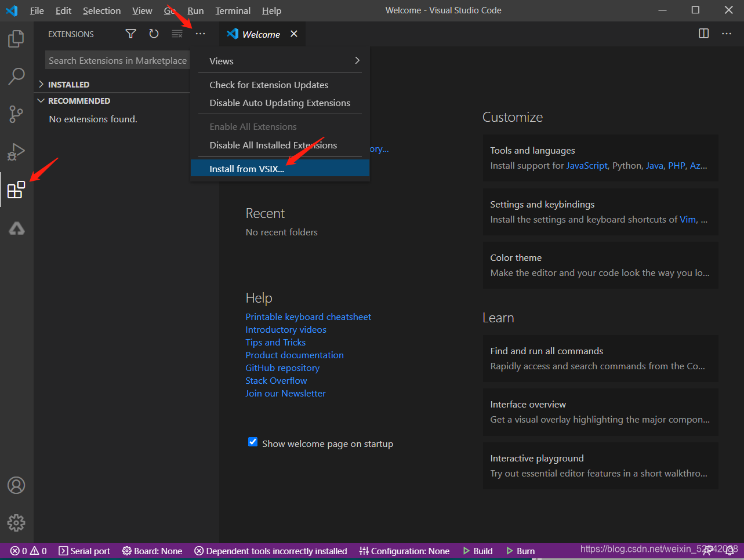
Task: Choose Disable Auto Updating Extensions
Action: tap(280, 103)
